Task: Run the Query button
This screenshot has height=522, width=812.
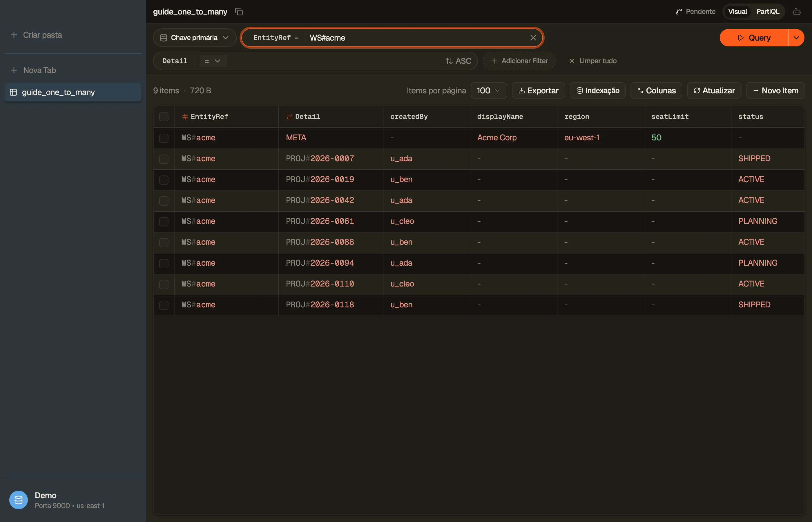Action: (754, 38)
